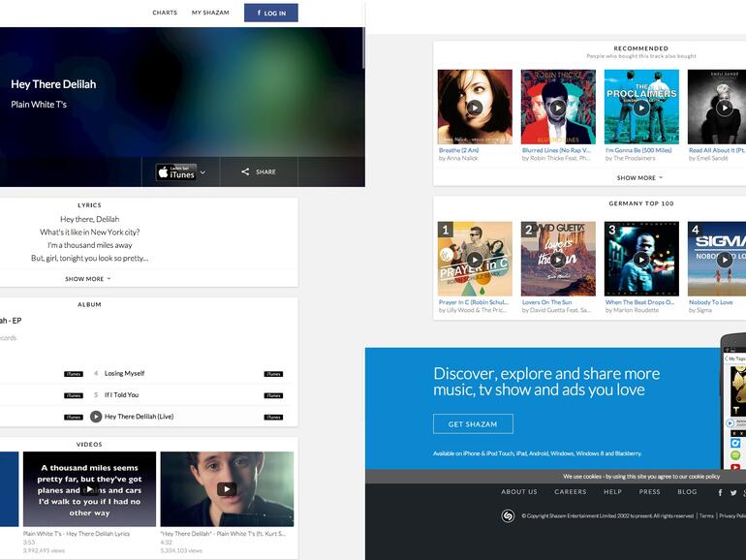Play I'm Gonna Be (500 Miles) preview

tap(641, 108)
